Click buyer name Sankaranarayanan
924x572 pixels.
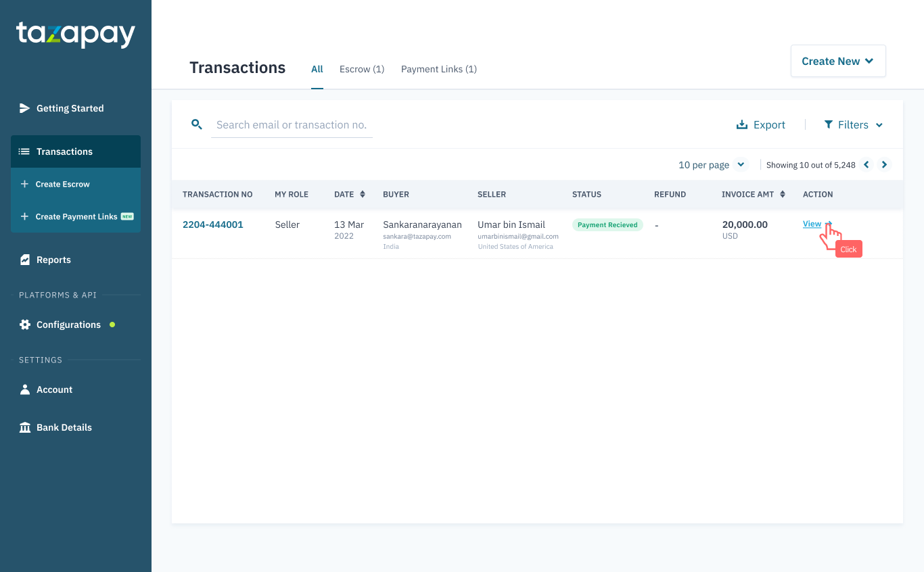coord(422,224)
